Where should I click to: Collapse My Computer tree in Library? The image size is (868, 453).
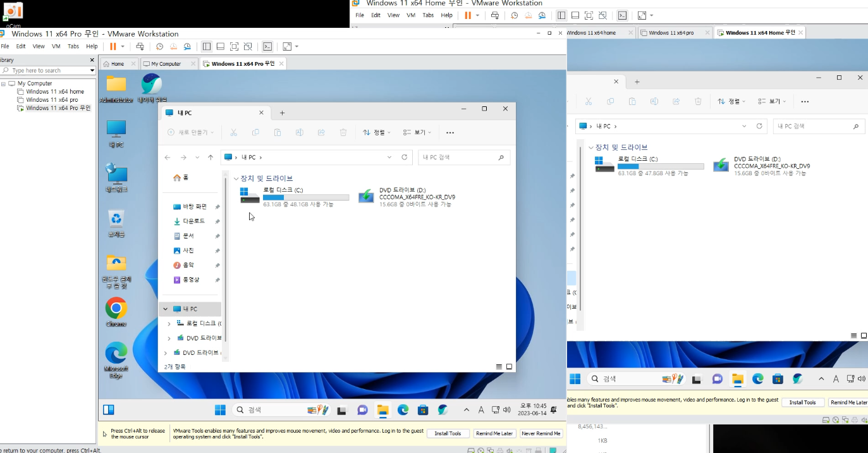(4, 84)
